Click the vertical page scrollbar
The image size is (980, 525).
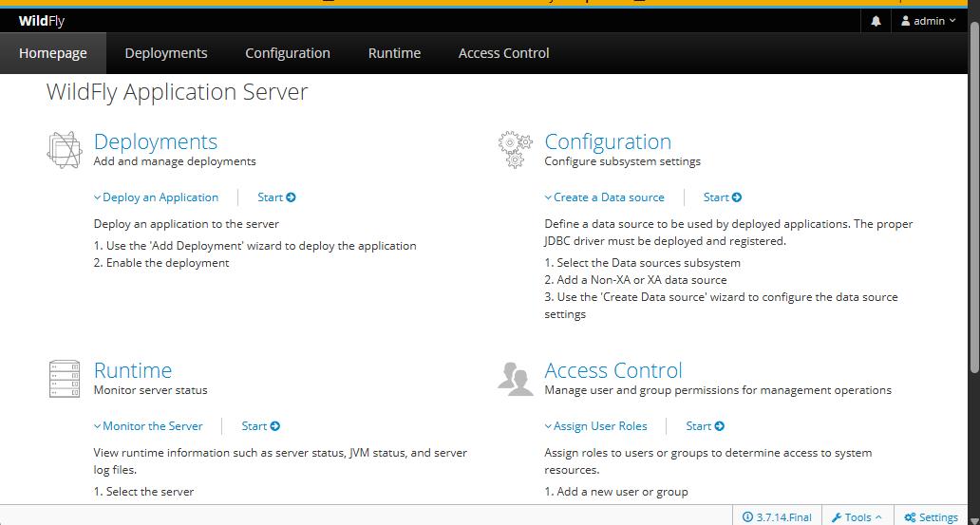tap(973, 199)
